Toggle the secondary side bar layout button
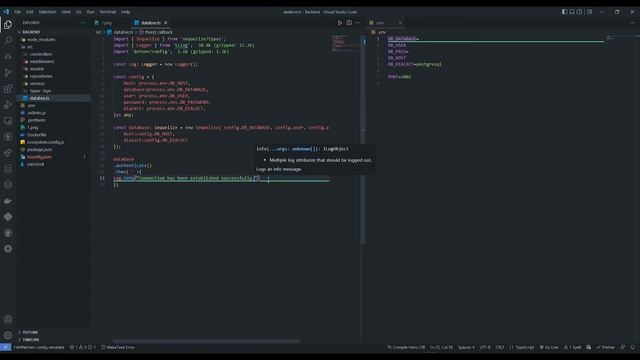Viewport: 640px width, 360px height. [x=580, y=12]
